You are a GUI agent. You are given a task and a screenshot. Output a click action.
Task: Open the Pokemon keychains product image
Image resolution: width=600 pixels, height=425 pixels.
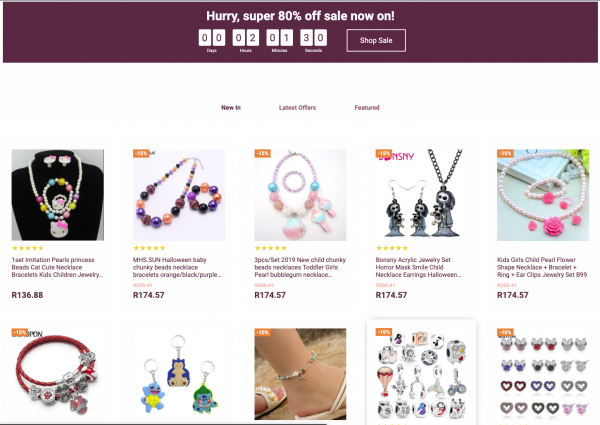[179, 374]
